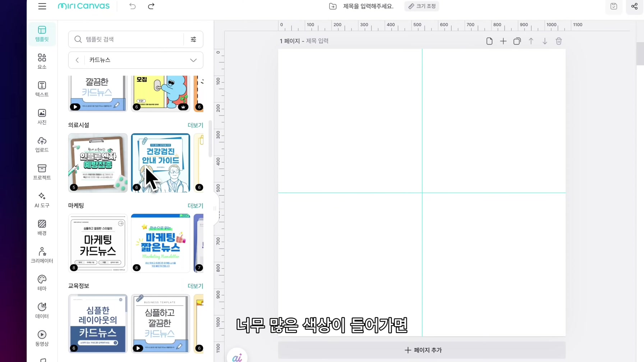Click the MiriCanvas logo

click(x=83, y=6)
